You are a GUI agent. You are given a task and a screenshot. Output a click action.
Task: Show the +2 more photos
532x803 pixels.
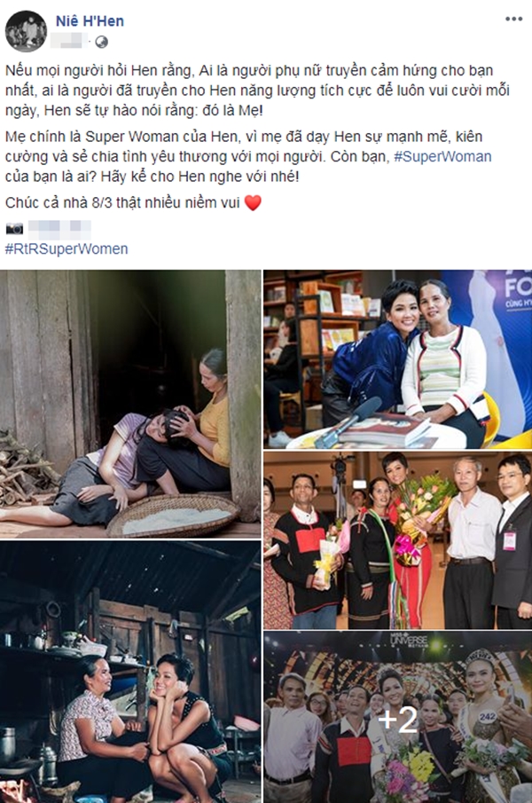pyautogui.click(x=398, y=718)
